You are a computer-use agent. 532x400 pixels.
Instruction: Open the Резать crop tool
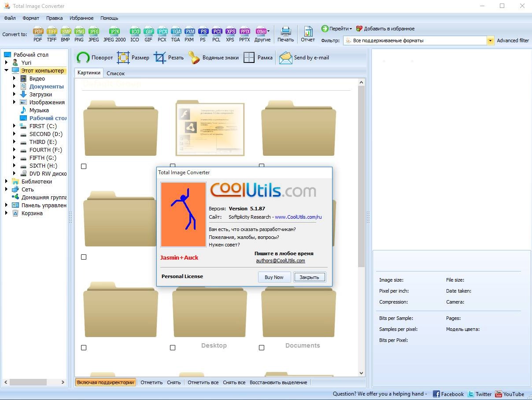pyautogui.click(x=169, y=58)
